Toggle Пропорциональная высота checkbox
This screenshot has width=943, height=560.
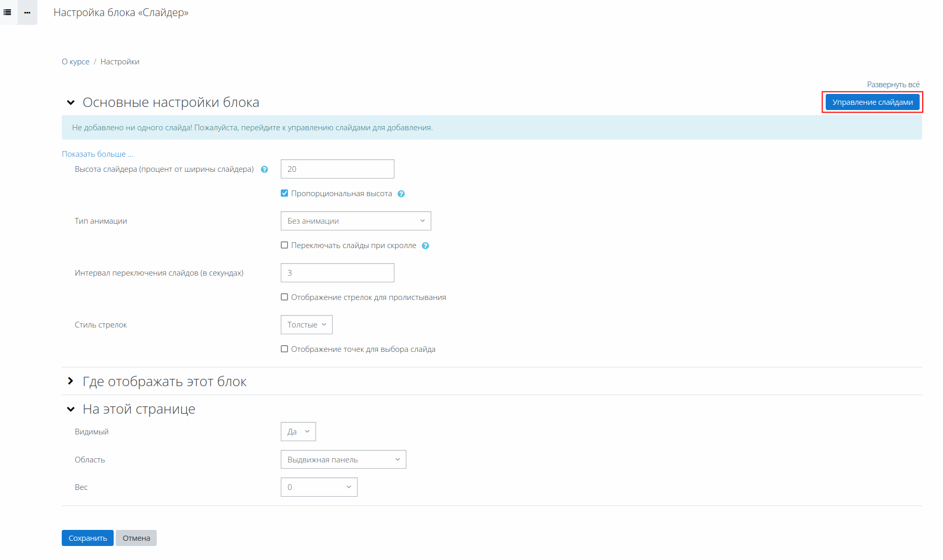click(284, 193)
